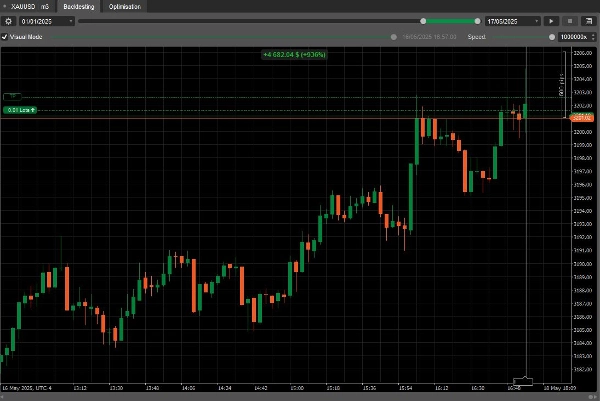Click the profit label +4 682.04 $
Viewport: 600px width, 401px height.
tap(293, 54)
